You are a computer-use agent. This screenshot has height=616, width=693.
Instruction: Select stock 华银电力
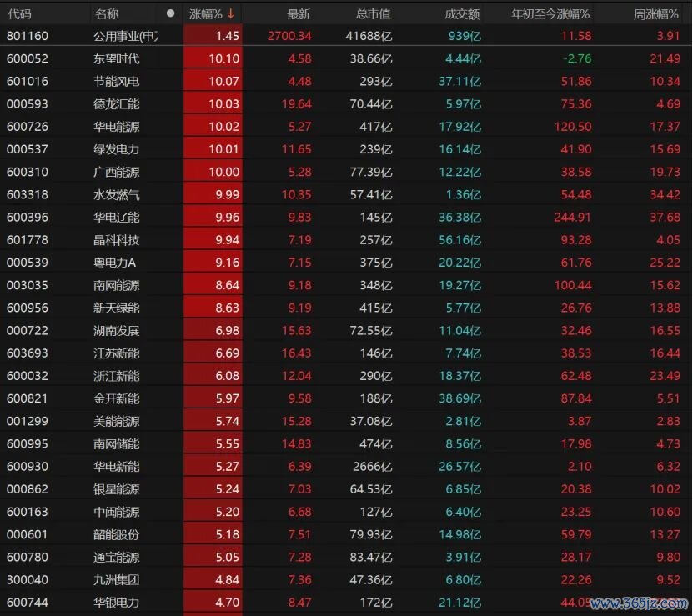coord(116,603)
